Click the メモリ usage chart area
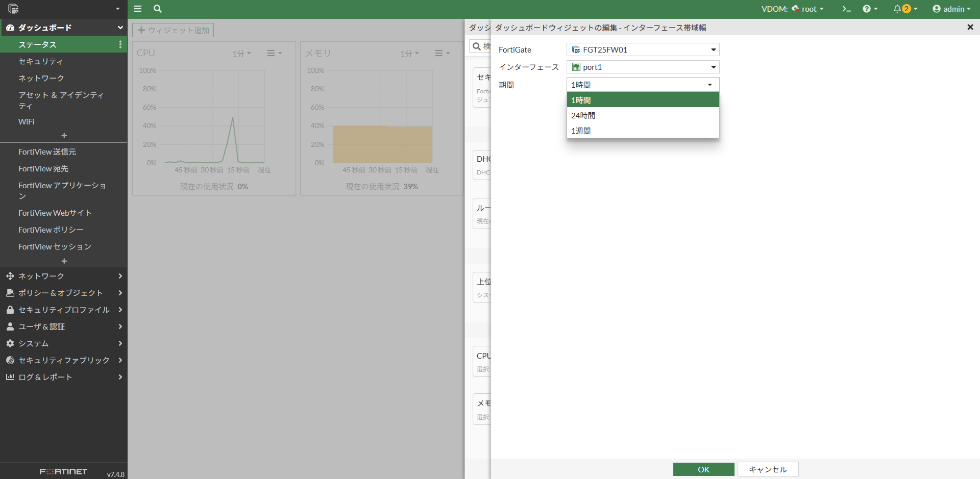The height and width of the screenshot is (479, 980). pos(380,117)
